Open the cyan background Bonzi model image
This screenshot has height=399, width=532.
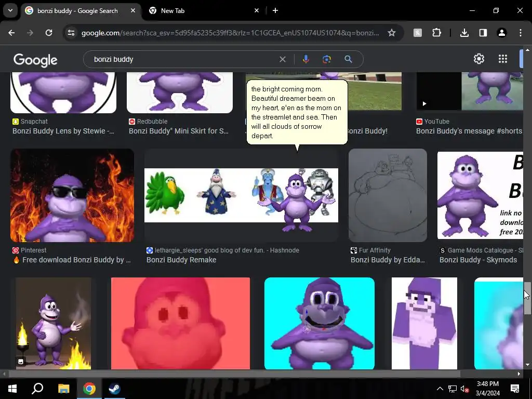tap(320, 323)
